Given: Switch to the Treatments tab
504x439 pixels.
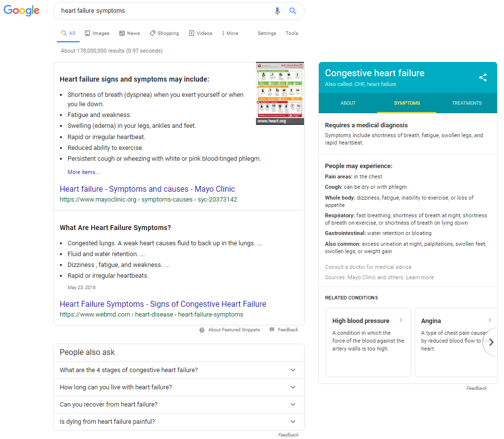Looking at the screenshot, I should (466, 103).
